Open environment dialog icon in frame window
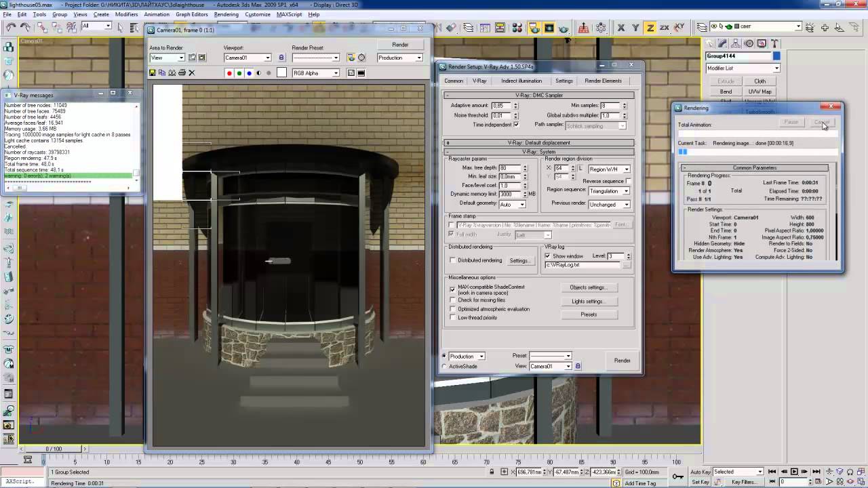Screen dimensions: 868x488 (x=361, y=58)
